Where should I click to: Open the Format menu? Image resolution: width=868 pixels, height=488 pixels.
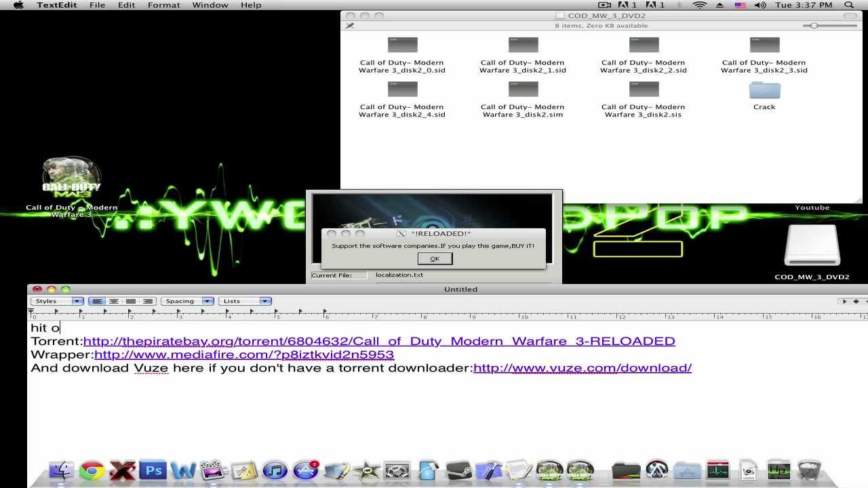click(x=163, y=5)
